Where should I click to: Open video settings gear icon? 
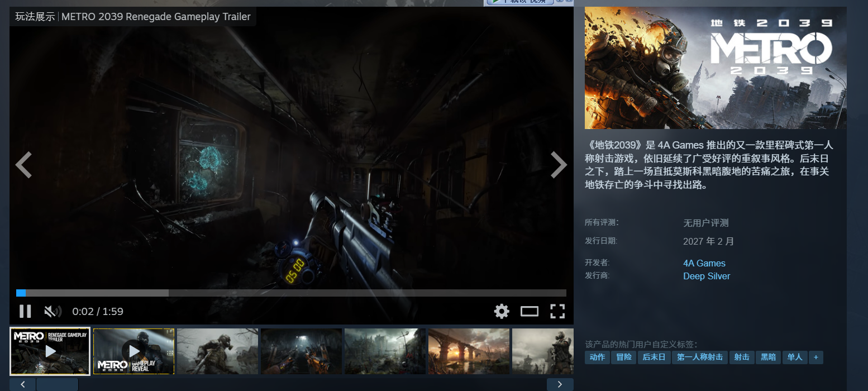(x=502, y=311)
